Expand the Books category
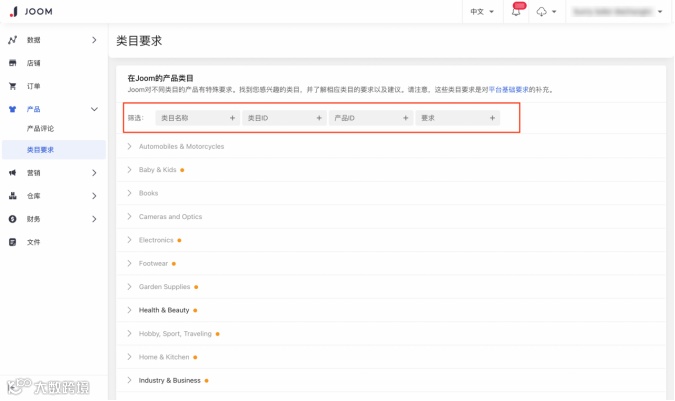This screenshot has height=401, width=675. coord(130,193)
